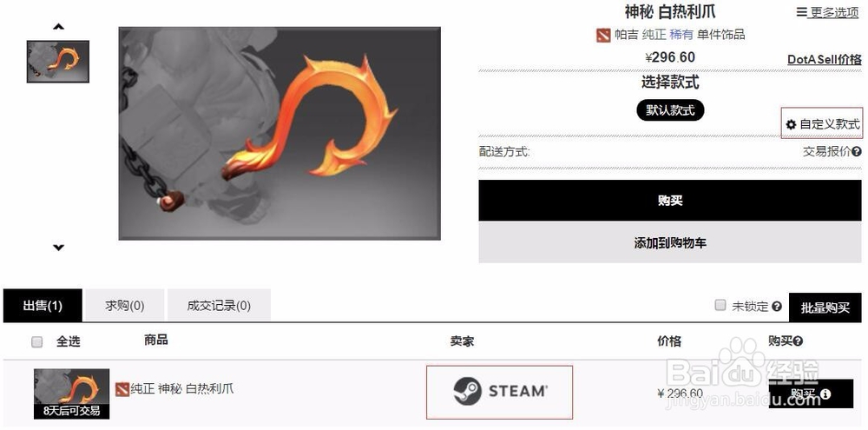
Task: Click the 批量购买 button
Action: 825,308
